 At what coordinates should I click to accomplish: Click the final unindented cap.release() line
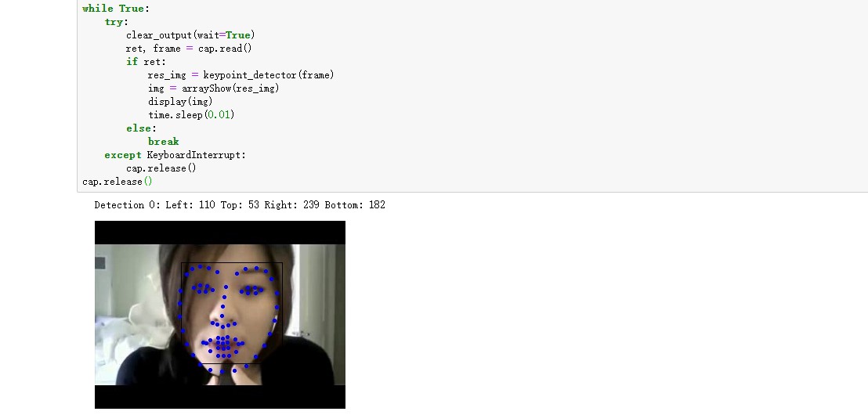[118, 181]
